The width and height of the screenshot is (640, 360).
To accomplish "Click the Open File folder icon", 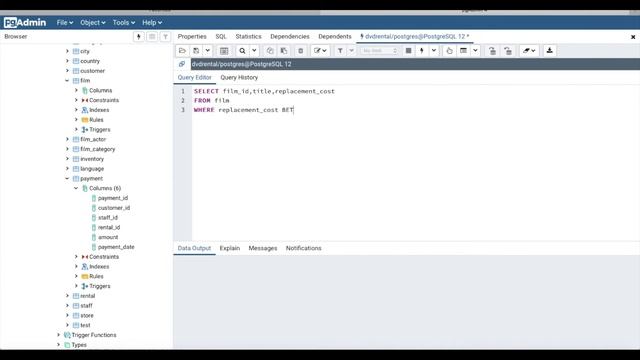I will (x=182, y=51).
